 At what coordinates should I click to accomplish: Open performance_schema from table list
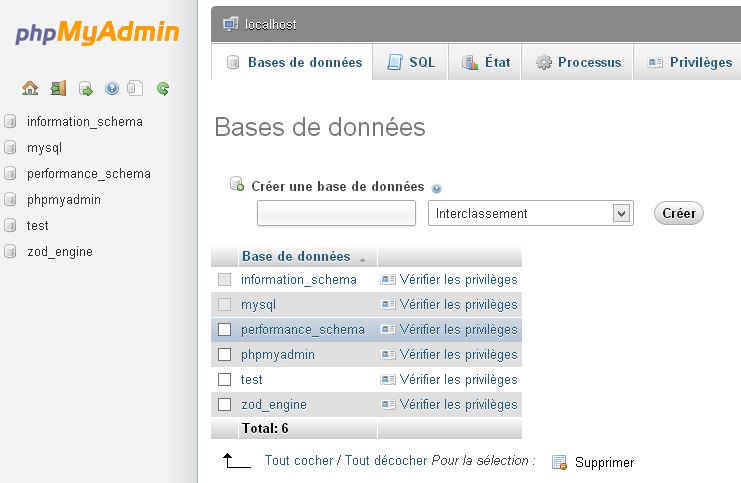[303, 329]
